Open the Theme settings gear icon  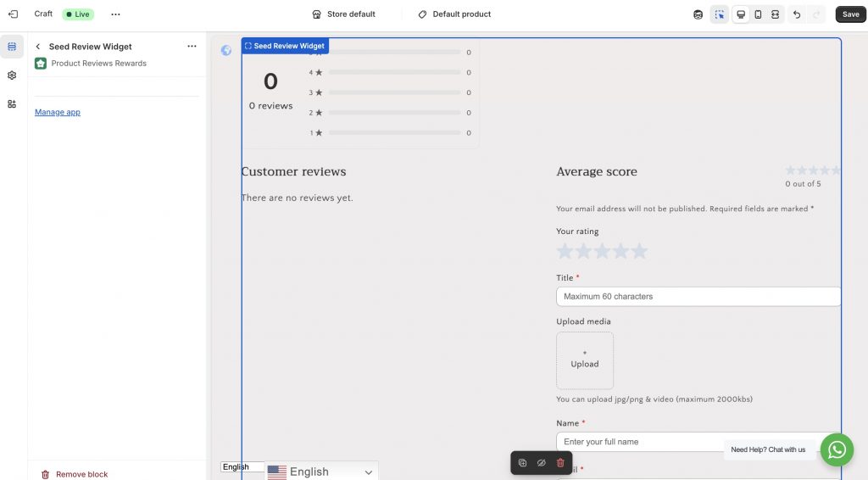coord(12,75)
